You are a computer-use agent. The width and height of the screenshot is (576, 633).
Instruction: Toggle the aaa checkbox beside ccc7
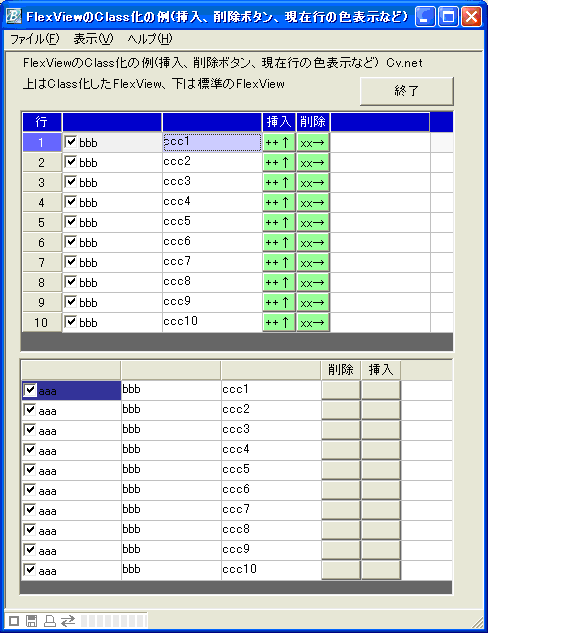click(30, 510)
